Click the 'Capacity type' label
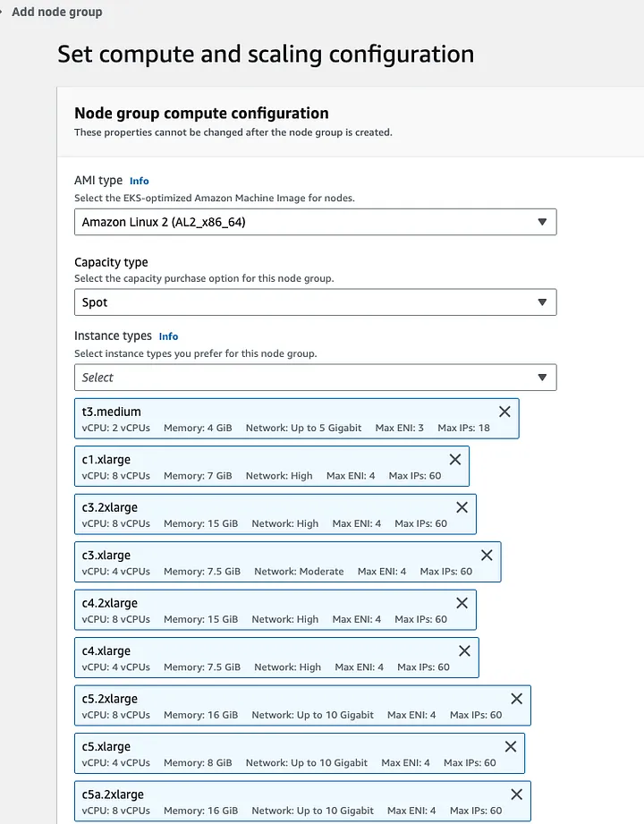Screen dimensions: 644x824 tap(111, 262)
